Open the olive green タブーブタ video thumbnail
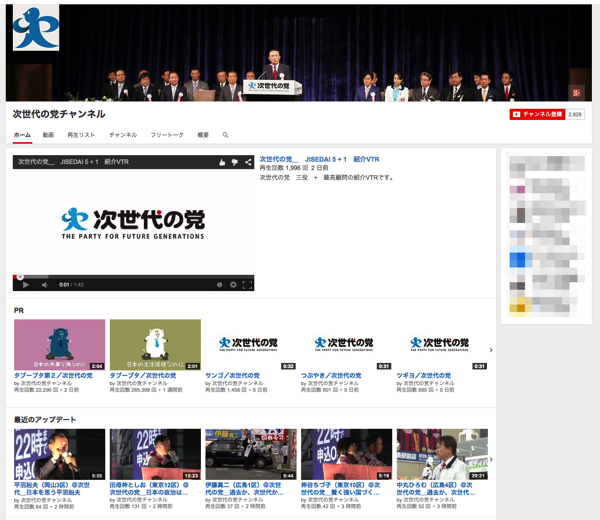600x520 pixels. 155,345
